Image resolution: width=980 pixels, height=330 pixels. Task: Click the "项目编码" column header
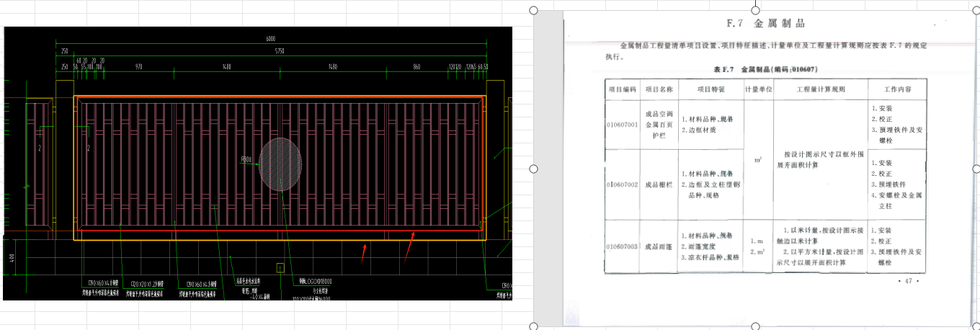[x=622, y=89]
